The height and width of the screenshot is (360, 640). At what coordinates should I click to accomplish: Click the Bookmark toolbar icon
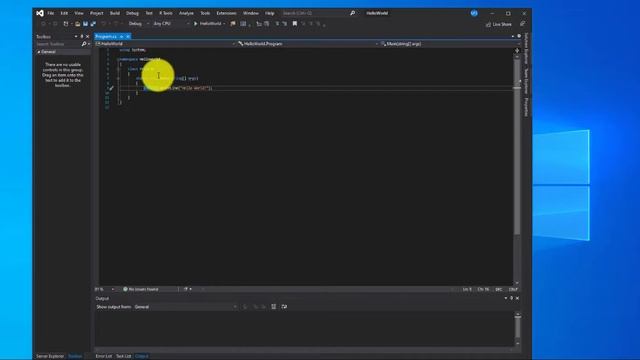294,24
